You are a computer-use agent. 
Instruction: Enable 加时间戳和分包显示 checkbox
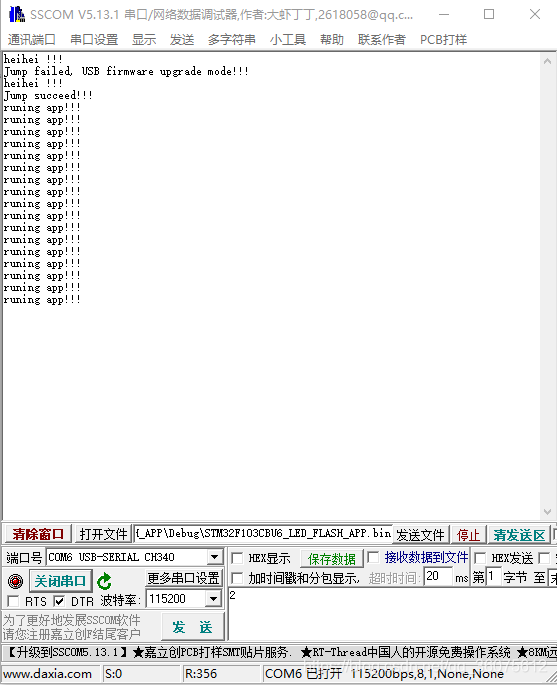(x=237, y=578)
